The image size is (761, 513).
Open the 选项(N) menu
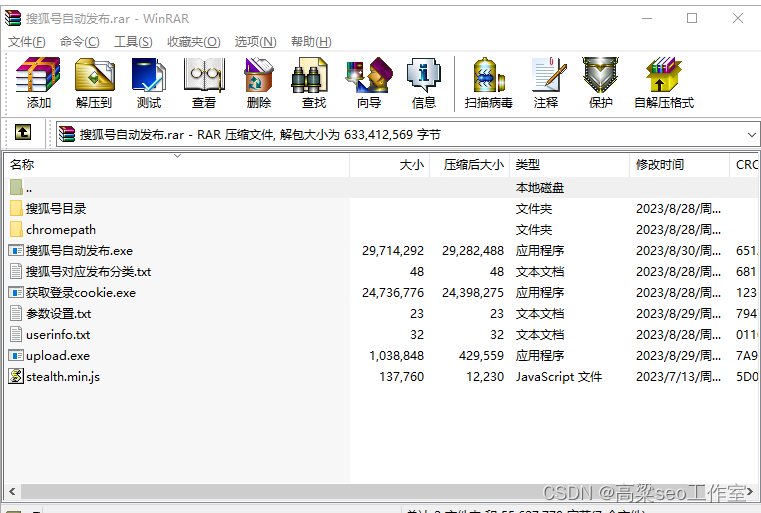pos(255,42)
